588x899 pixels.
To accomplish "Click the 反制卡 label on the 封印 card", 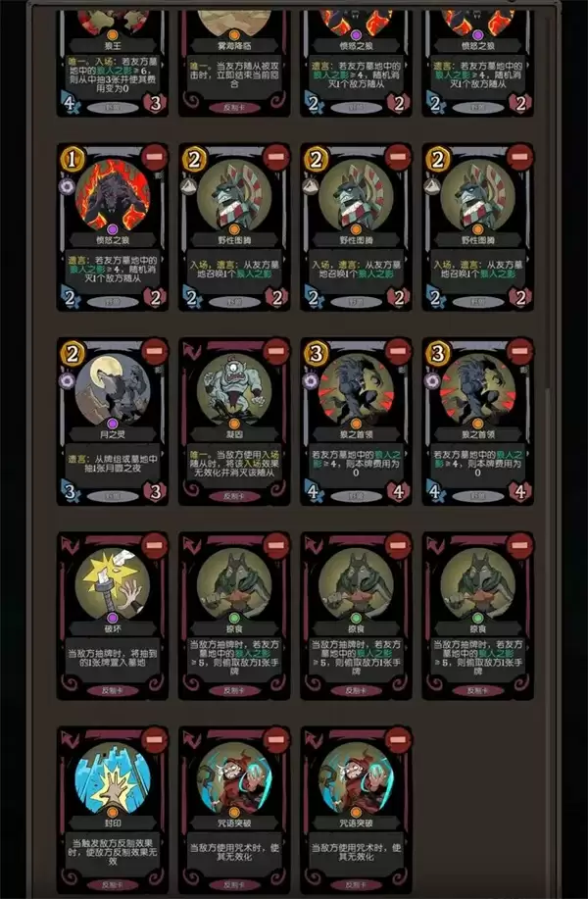I will 113,884.
